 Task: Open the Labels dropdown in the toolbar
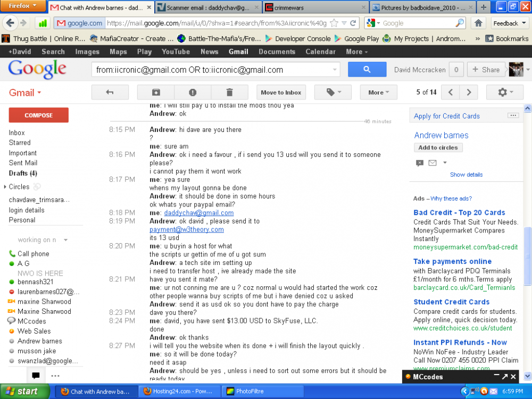(x=332, y=92)
